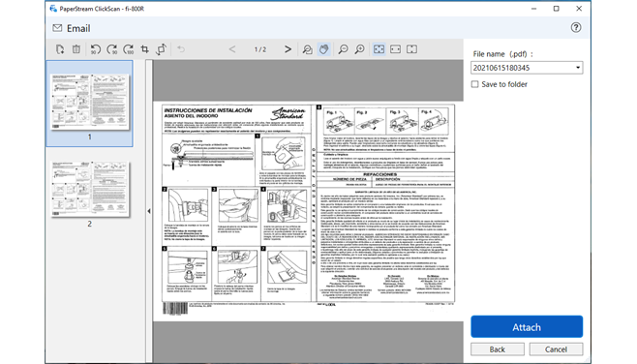Click the undo arrow icon
This screenshot has width=637, height=364.
tap(181, 49)
